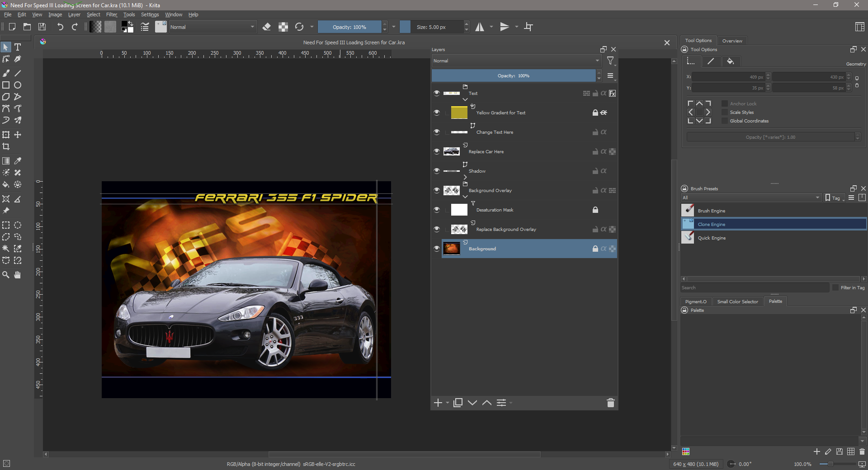Select the Rectangle shape tool

(6, 85)
